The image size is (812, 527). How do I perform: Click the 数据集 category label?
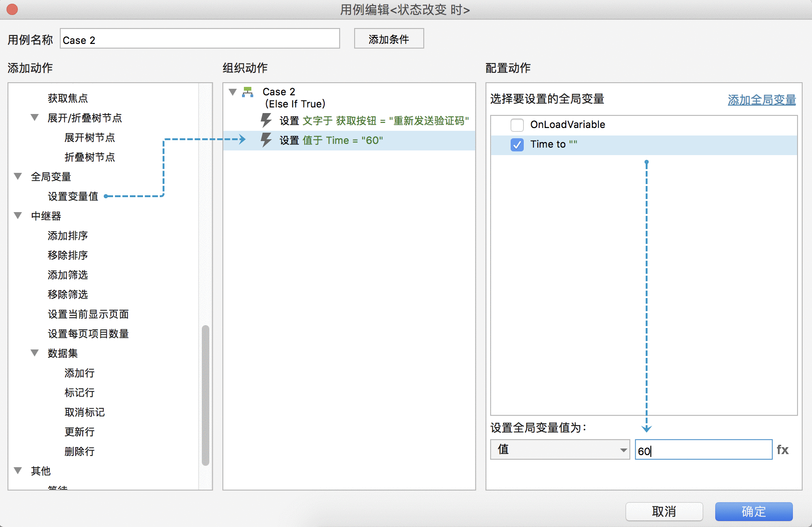coord(63,353)
